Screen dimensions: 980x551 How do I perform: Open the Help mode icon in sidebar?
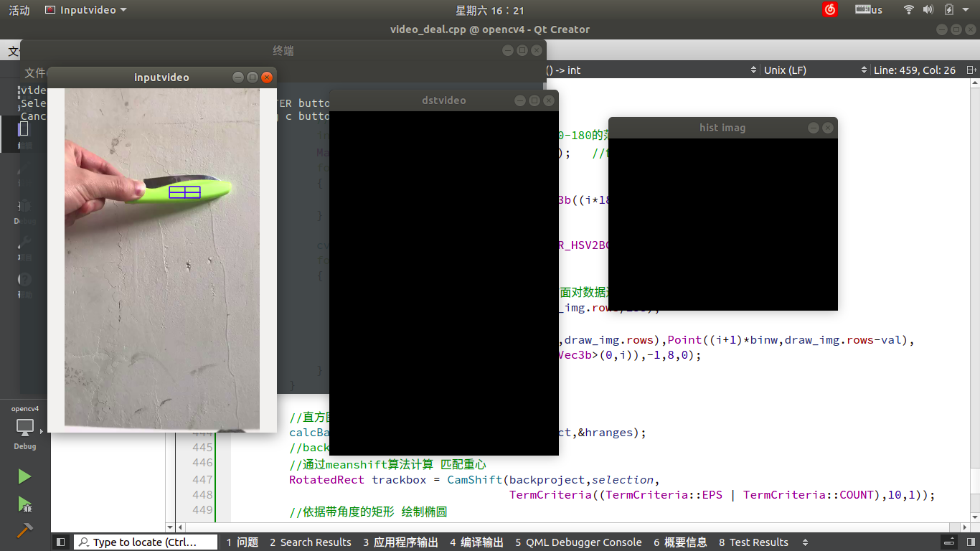[x=24, y=283]
